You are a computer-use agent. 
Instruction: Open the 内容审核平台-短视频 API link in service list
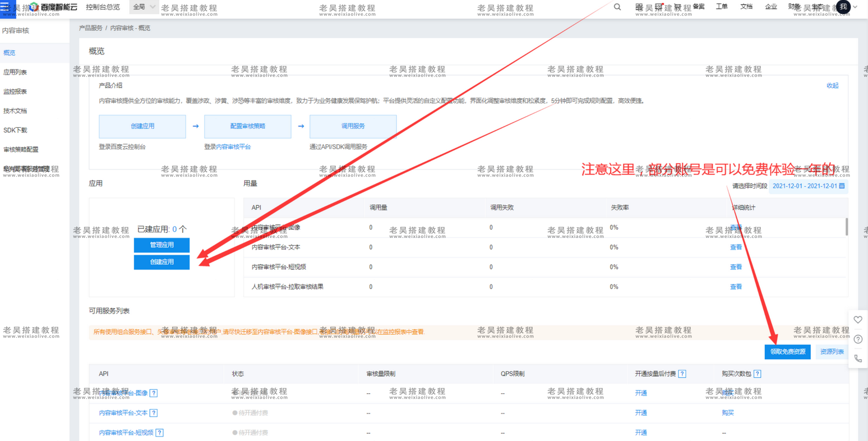click(126, 433)
